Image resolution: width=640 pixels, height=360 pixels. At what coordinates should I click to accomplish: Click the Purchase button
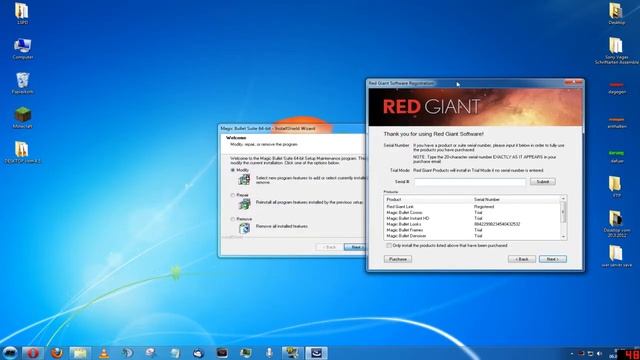pyautogui.click(x=398, y=259)
